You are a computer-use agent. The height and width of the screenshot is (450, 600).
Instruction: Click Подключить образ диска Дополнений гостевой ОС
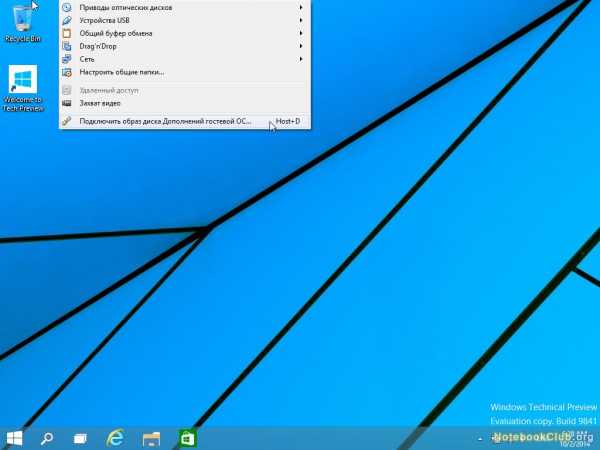point(165,122)
